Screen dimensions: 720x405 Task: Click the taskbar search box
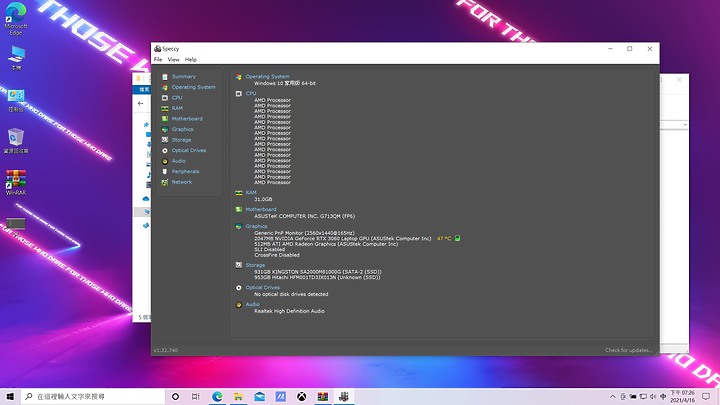point(93,396)
